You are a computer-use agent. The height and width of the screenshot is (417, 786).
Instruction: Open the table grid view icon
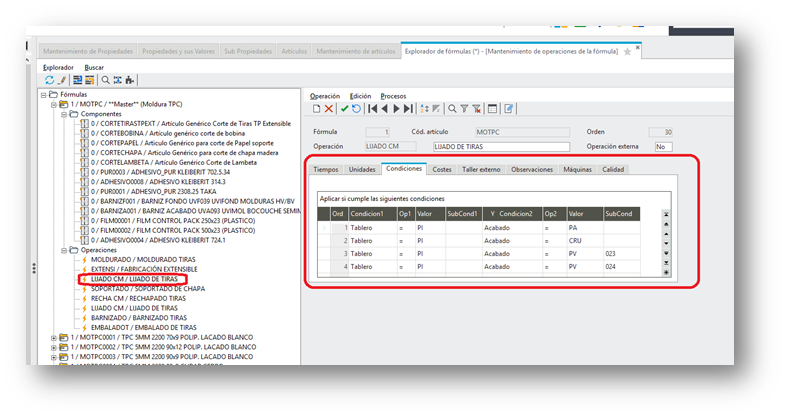pos(492,109)
